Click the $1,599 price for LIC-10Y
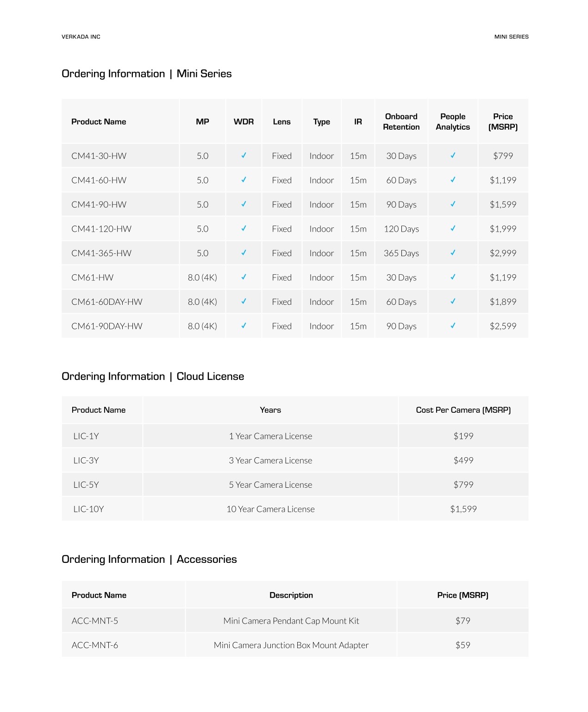Image resolution: width=588 pixels, height=712 pixels. pos(463,509)
